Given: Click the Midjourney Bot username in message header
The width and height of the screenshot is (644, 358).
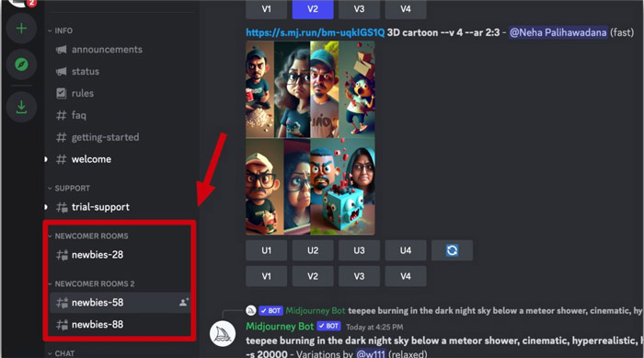Looking at the screenshot, I should (280, 327).
